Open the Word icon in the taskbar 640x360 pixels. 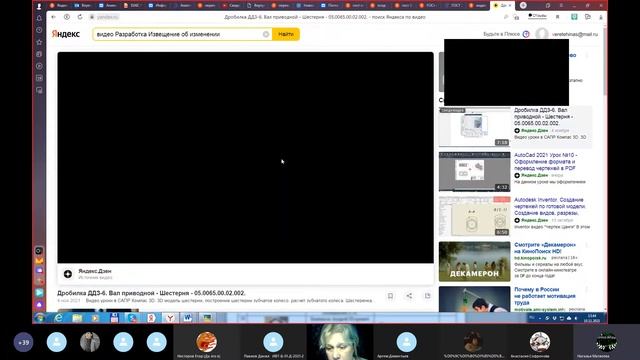coord(188,318)
